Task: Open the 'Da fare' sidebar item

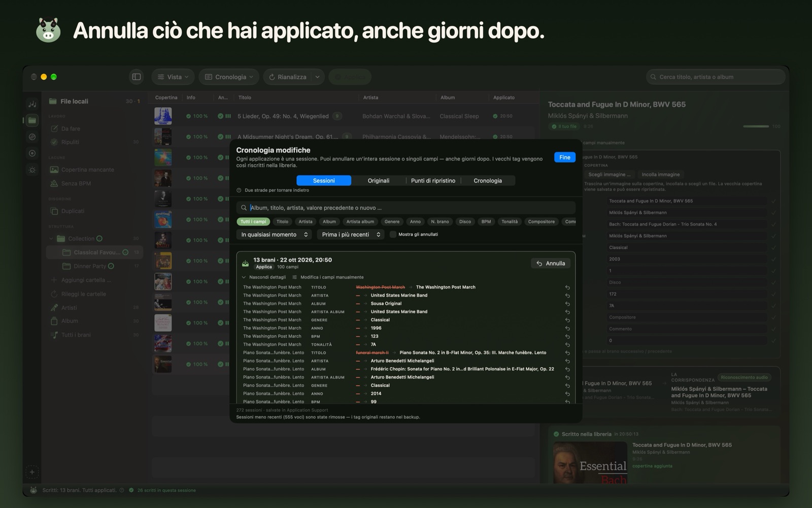Action: coord(65,129)
